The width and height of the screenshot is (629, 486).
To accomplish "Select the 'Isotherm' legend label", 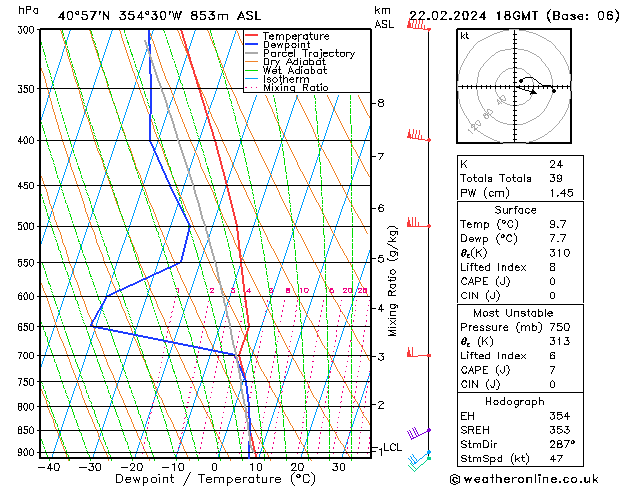I will [x=286, y=79].
